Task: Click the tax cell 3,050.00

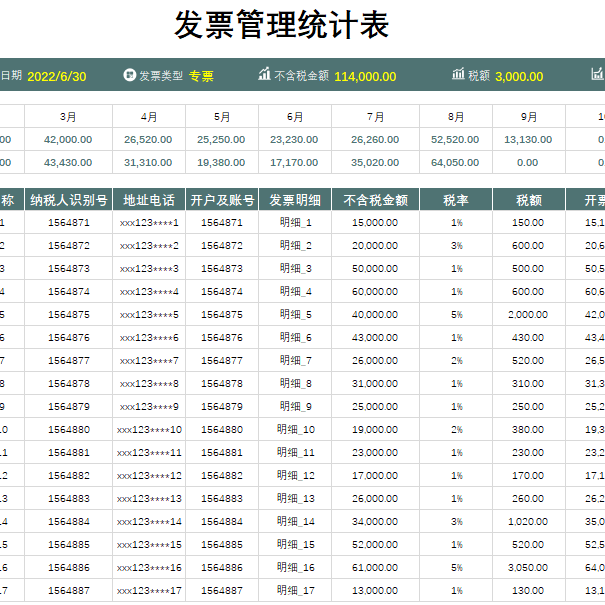Action: 529,568
